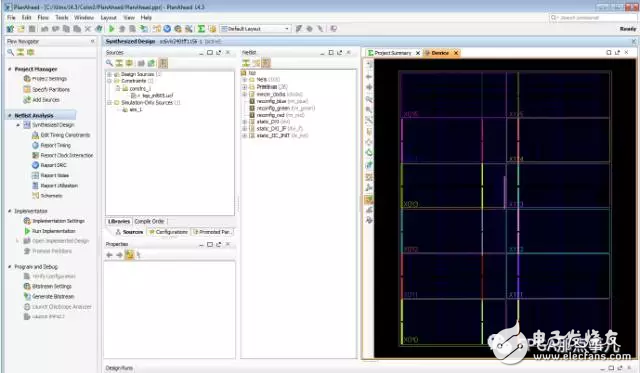
Task: Click Report DRC link
Action: (x=53, y=165)
